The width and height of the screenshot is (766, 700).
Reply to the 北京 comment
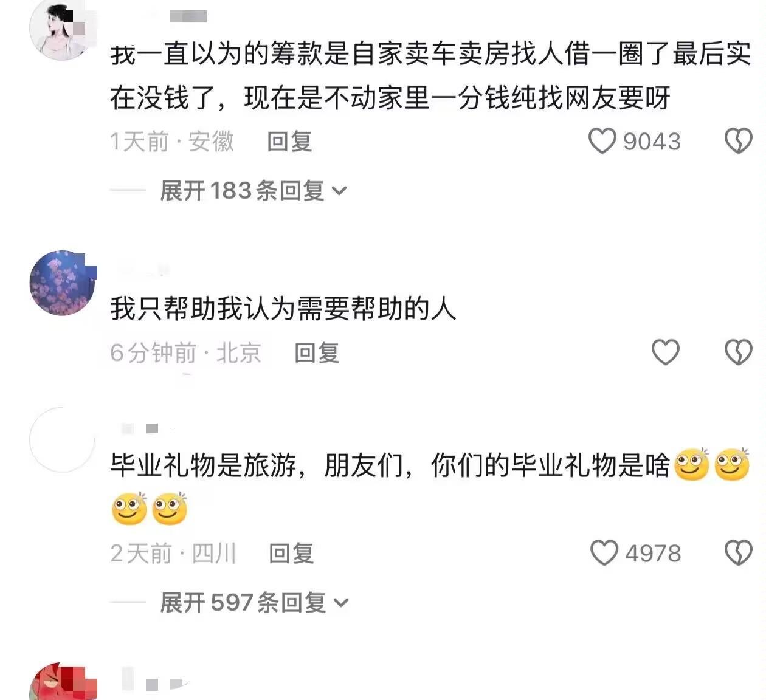pyautogui.click(x=317, y=353)
